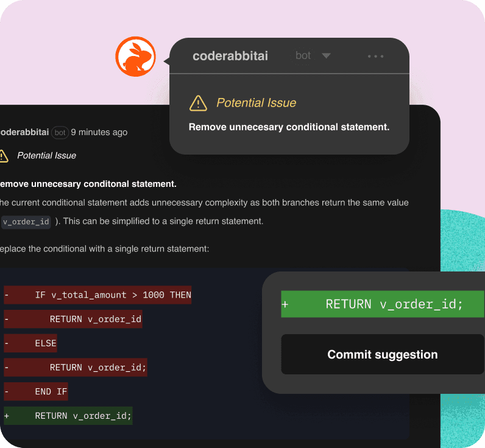Click 'Potential Issue' italic label in comment
The height and width of the screenshot is (448, 485).
(47, 155)
